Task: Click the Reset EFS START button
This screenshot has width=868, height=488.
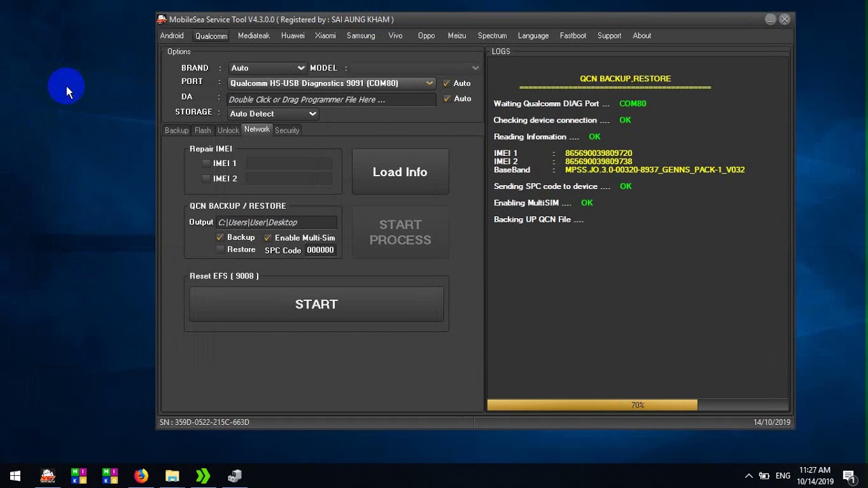Action: tap(316, 304)
